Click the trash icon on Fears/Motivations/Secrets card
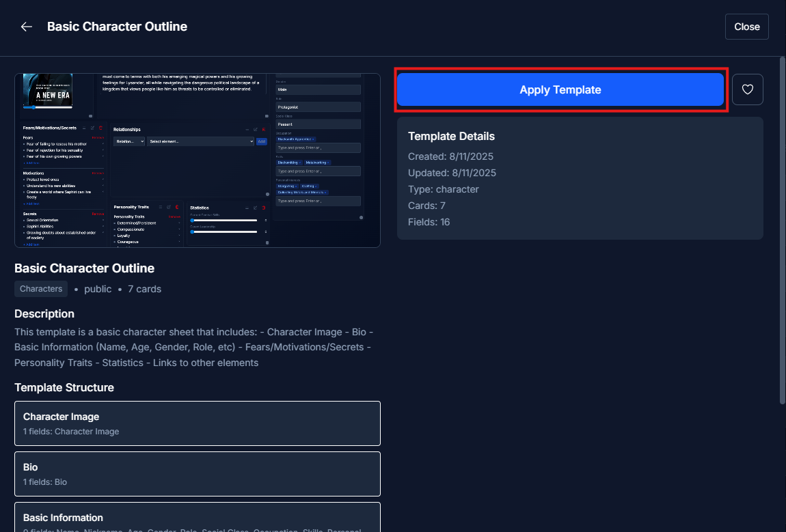The width and height of the screenshot is (786, 532). 100,128
